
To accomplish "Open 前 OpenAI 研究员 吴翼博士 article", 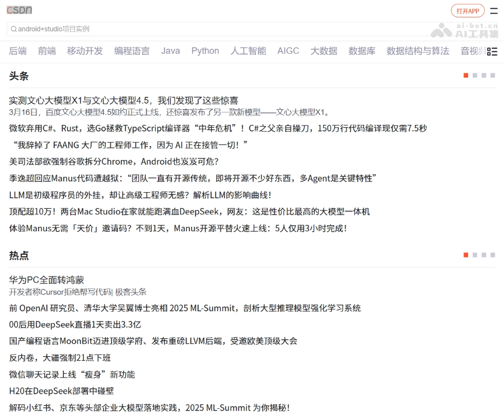I will [x=185, y=308].
